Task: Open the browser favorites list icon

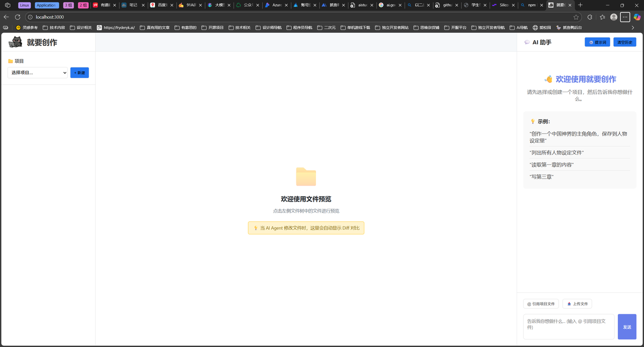Action: [x=602, y=17]
